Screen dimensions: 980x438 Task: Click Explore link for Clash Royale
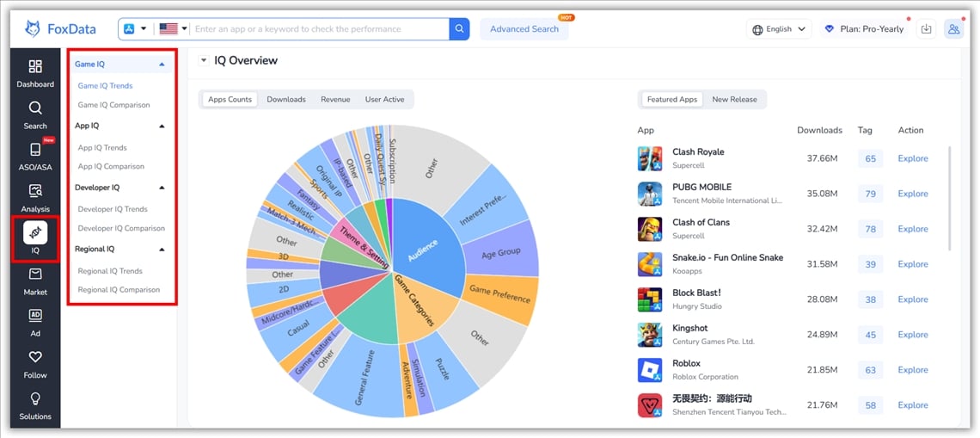point(912,158)
